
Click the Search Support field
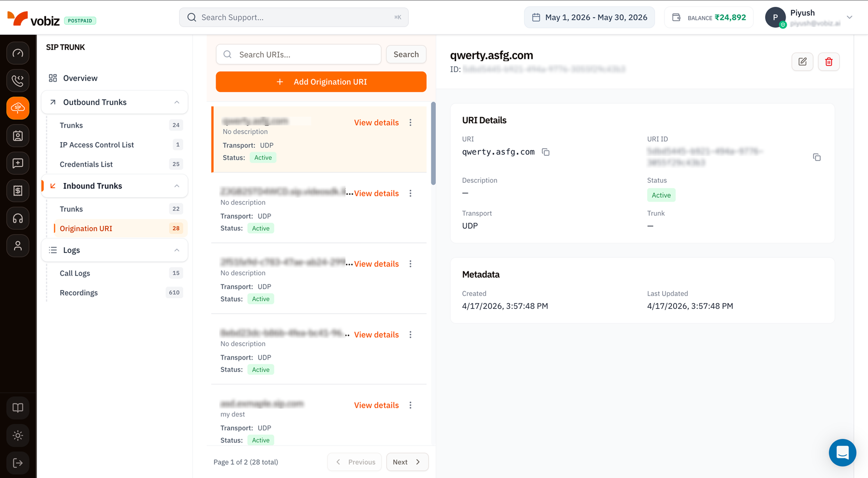(294, 18)
